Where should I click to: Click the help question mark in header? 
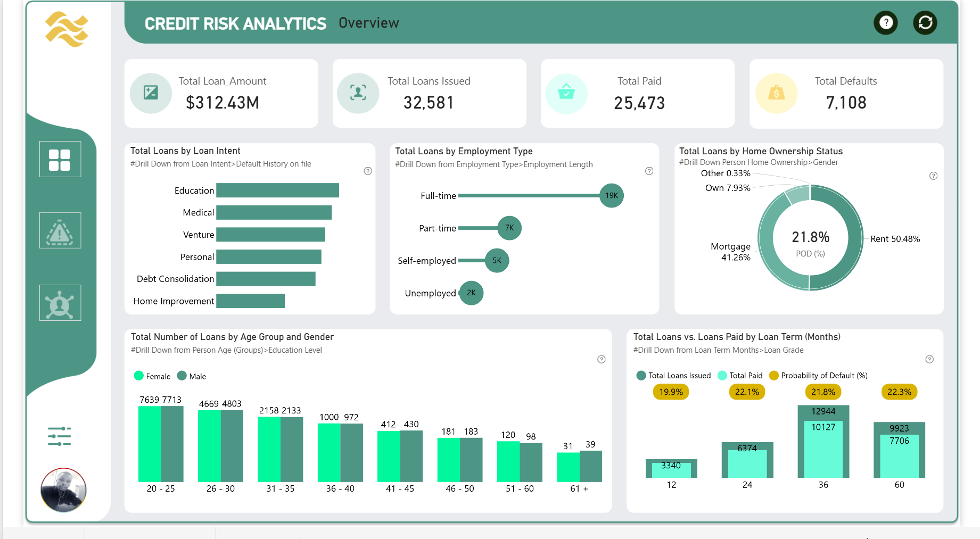tap(885, 23)
